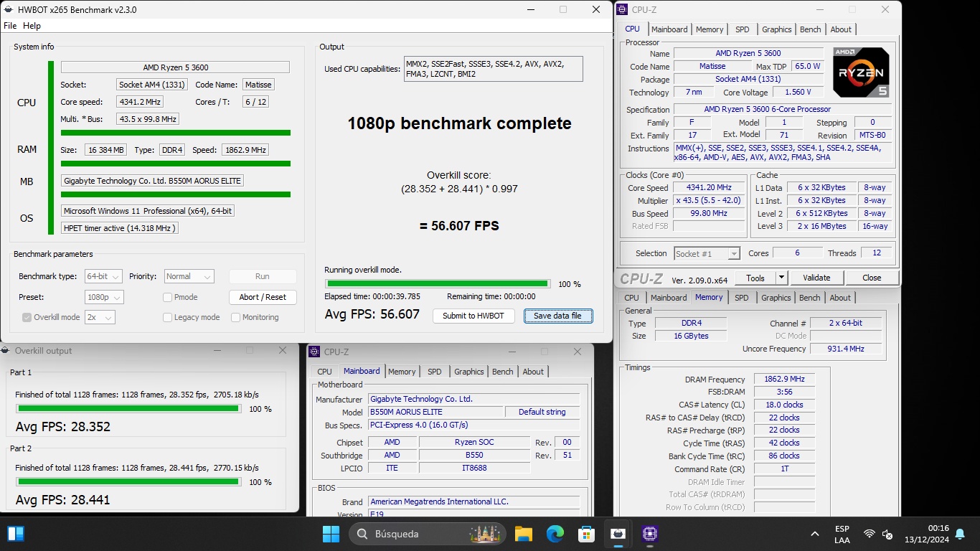Enable the Pmode checkbox
This screenshot has width=980, height=551.
coord(167,297)
